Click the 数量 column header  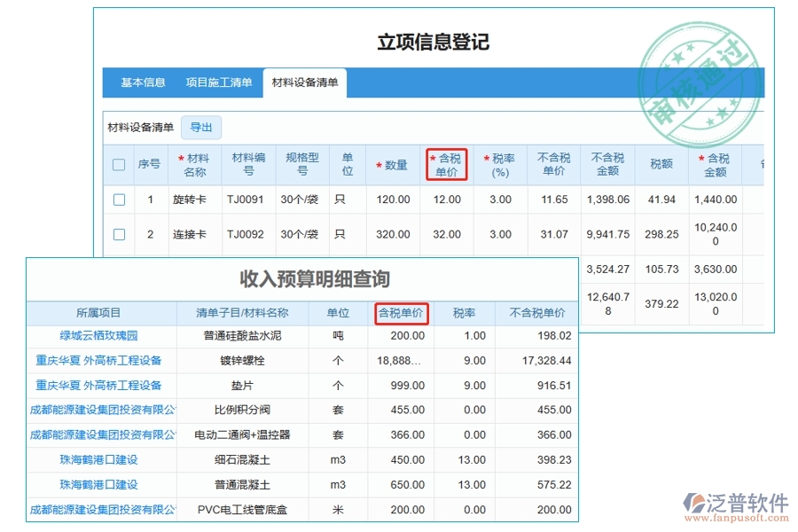[x=395, y=164]
